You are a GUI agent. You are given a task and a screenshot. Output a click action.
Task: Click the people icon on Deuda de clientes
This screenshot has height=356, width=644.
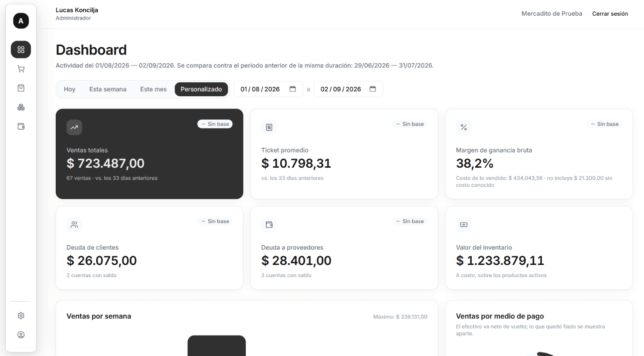coord(74,224)
